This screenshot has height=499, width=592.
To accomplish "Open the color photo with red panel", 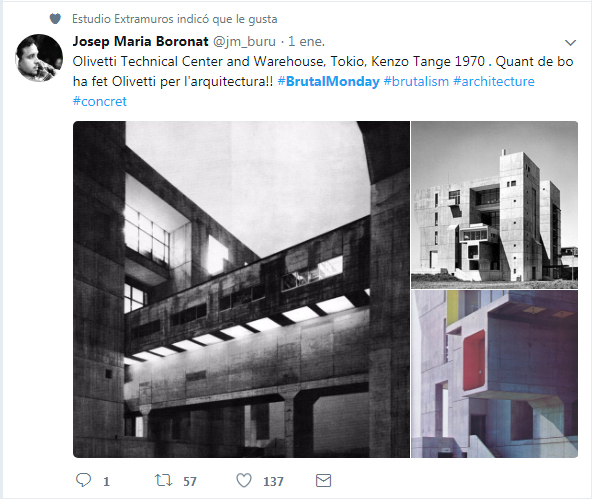I will tap(494, 374).
